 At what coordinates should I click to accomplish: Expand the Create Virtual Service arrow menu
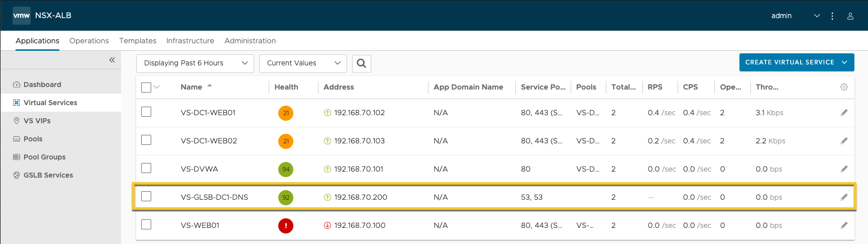pos(845,62)
